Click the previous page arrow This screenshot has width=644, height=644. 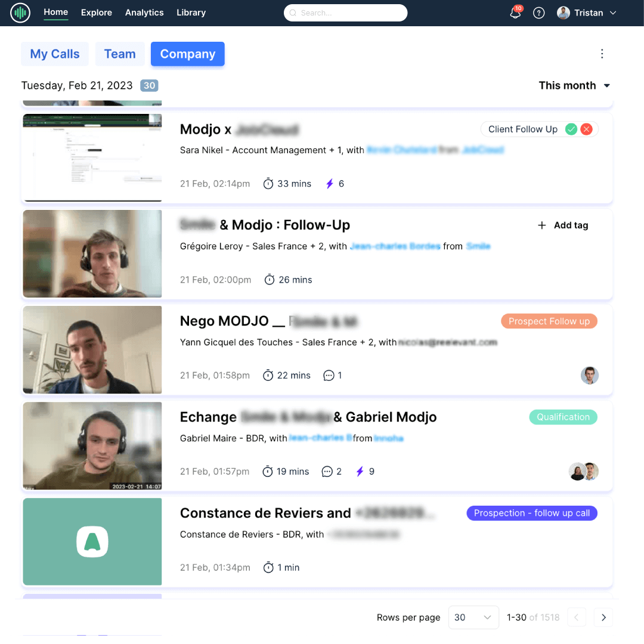576,617
